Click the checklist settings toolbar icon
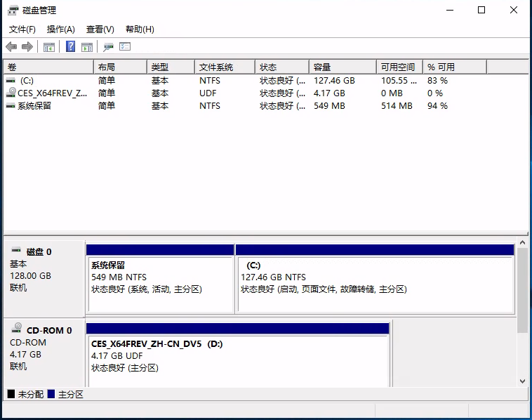 coord(125,47)
